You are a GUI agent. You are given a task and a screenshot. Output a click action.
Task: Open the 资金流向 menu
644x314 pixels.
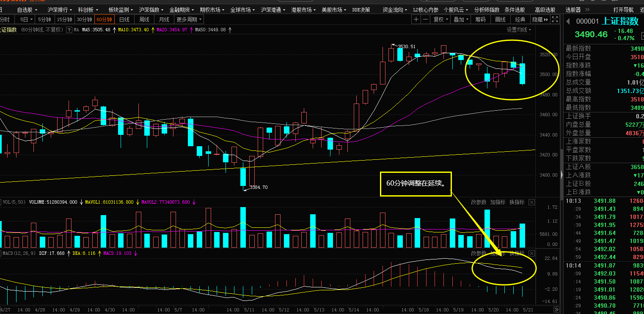[x=395, y=9]
